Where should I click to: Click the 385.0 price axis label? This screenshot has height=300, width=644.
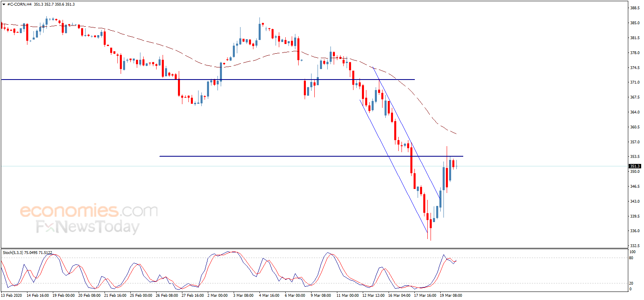(635, 23)
